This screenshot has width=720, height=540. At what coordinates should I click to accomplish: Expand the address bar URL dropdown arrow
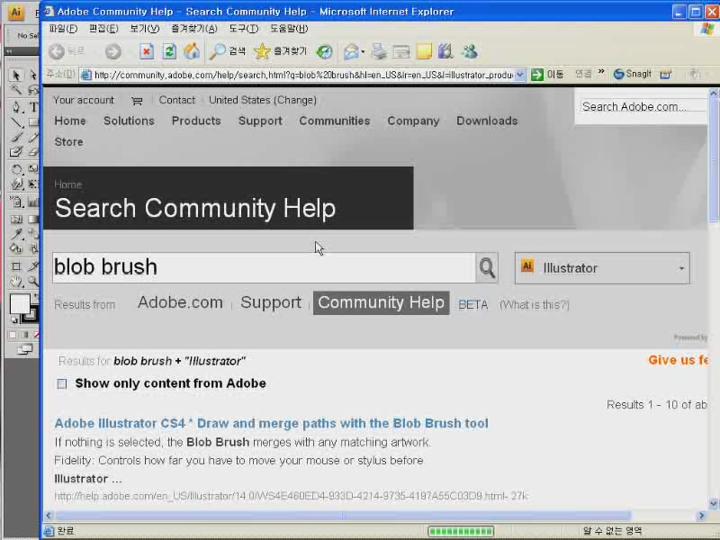(520, 75)
